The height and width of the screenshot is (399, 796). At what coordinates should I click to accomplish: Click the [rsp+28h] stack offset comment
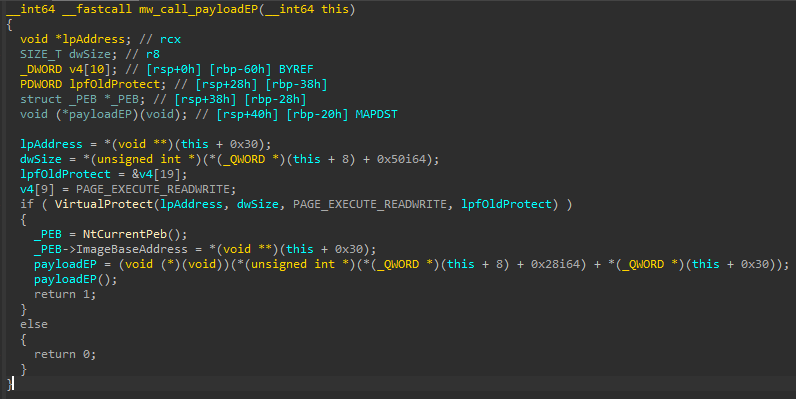tap(226, 84)
